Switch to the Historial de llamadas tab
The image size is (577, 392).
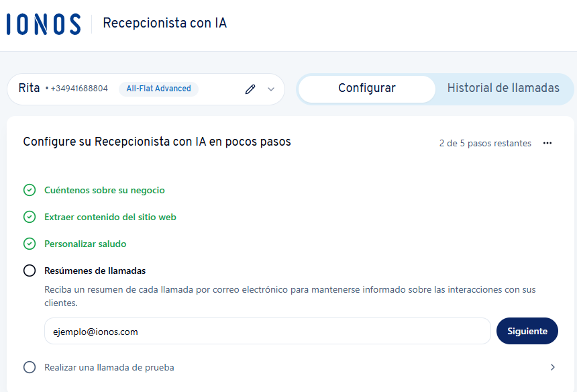point(504,88)
